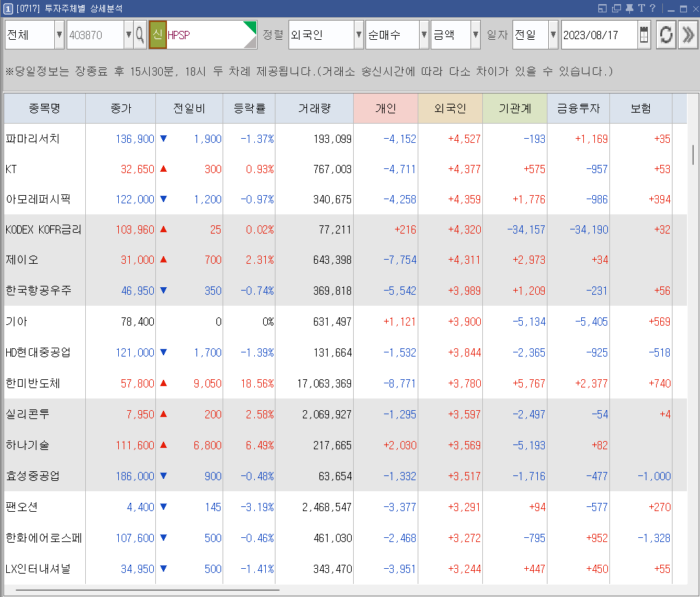Select the LX인터내셔널 row name
Viewport: 700px width, 597px height.
tap(38, 569)
